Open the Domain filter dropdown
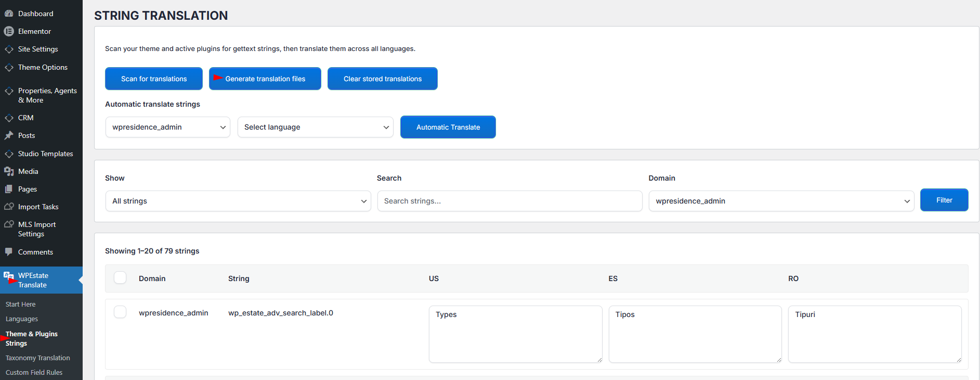 point(781,201)
